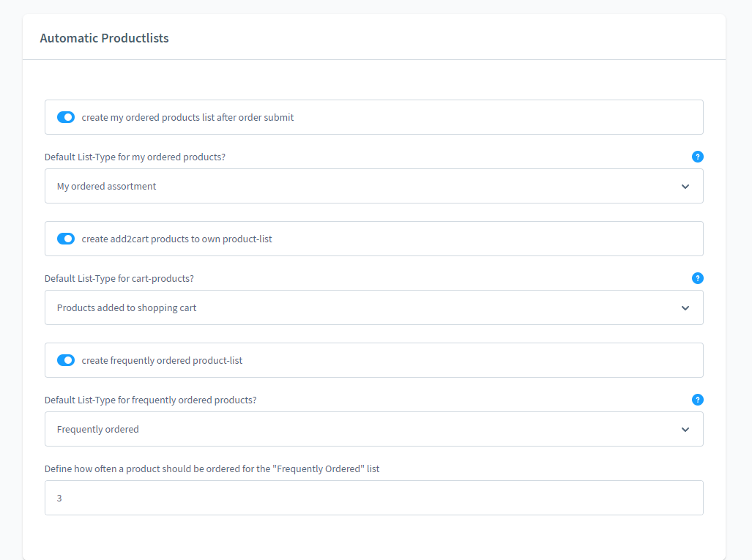Toggle create frequently ordered product-list switch
This screenshot has height=560, width=752.
point(66,360)
